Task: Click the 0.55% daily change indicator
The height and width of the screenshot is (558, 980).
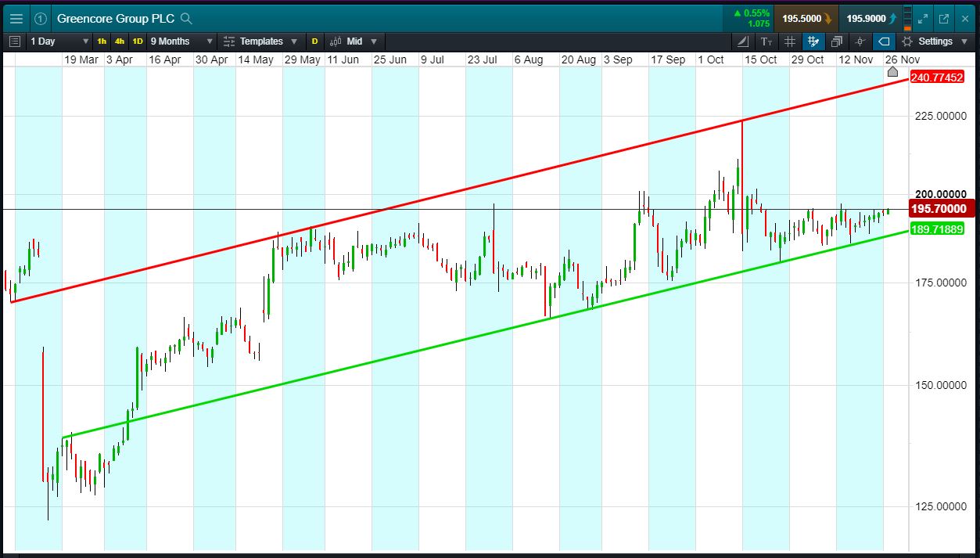Action: [751, 18]
